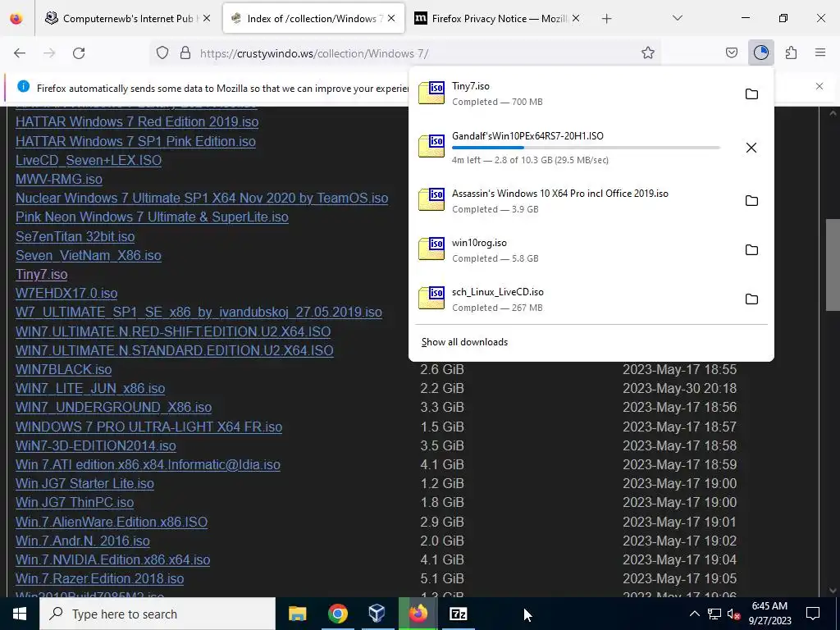Open the tracking protection shield icon
The height and width of the screenshot is (630, 840).
pyautogui.click(x=162, y=53)
